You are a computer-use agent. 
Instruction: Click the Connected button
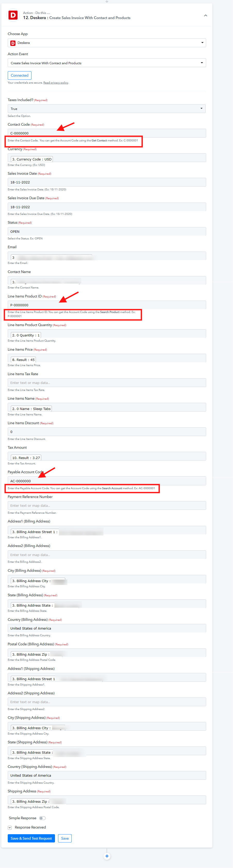tap(20, 76)
